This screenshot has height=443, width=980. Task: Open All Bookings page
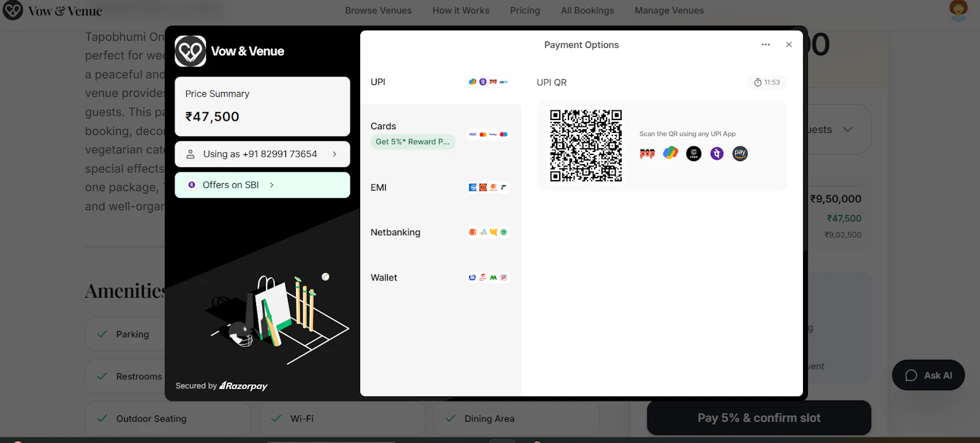(x=587, y=10)
